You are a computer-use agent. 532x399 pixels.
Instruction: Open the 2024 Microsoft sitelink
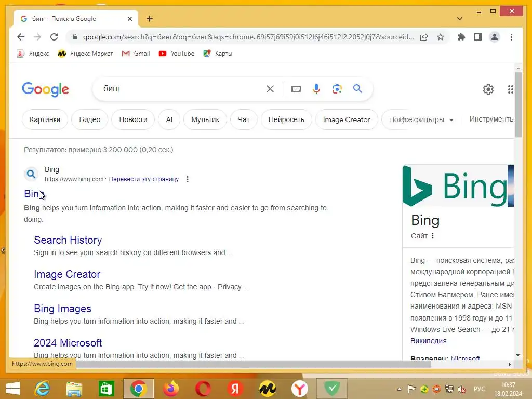pyautogui.click(x=68, y=343)
